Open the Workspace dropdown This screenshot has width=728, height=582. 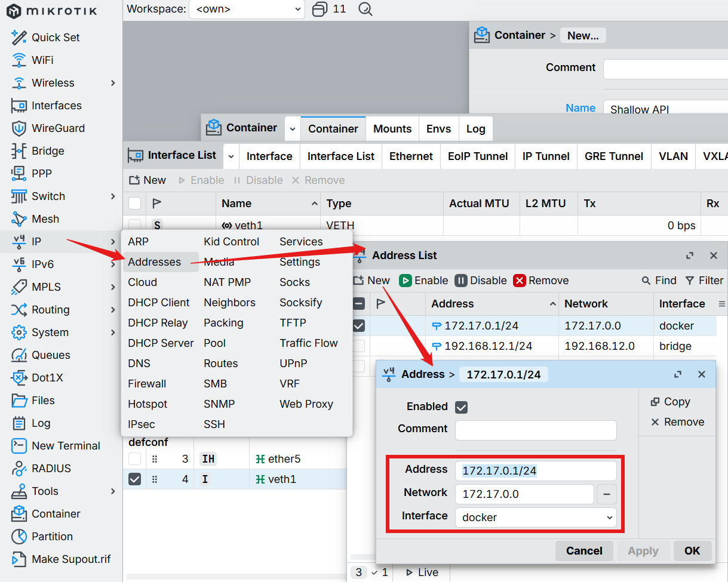pyautogui.click(x=247, y=9)
